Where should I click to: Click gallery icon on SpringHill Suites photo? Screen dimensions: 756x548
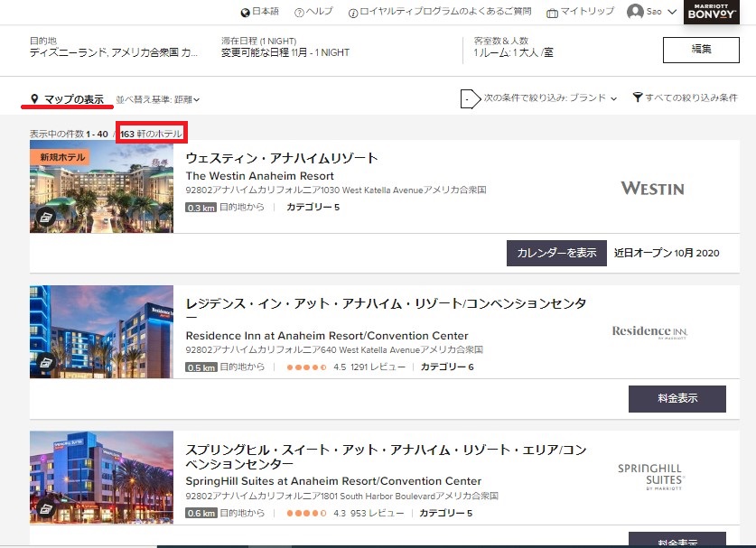(46, 508)
